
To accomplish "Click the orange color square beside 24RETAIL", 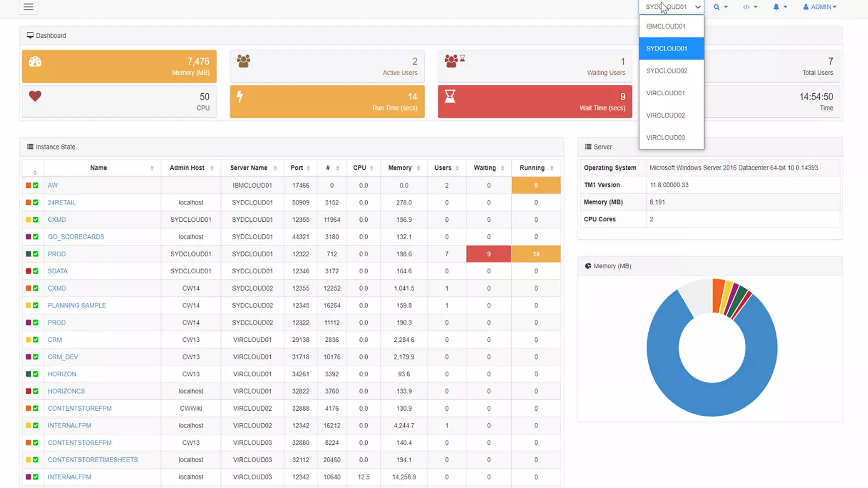I will (28, 203).
